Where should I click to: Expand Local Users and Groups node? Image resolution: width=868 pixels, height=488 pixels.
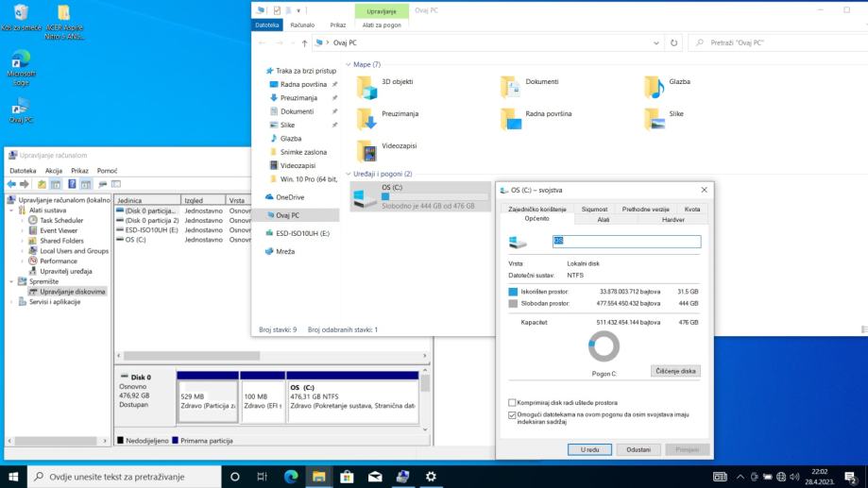click(22, 251)
